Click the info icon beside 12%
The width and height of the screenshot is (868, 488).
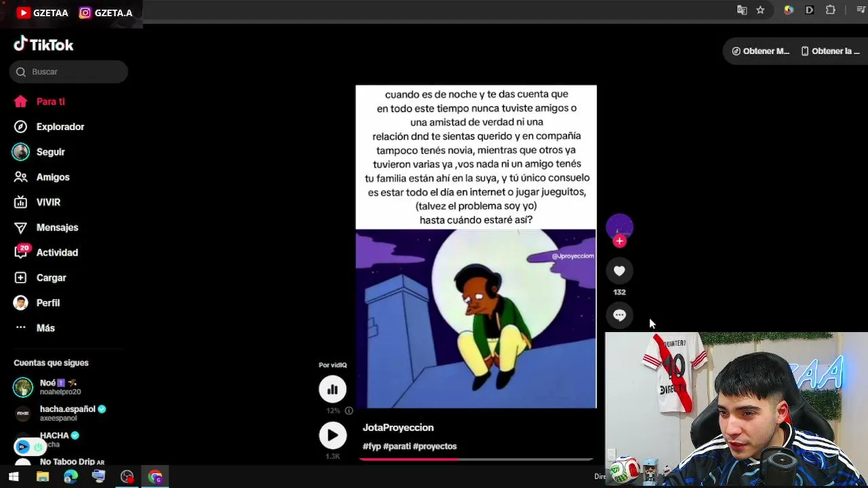coord(349,411)
